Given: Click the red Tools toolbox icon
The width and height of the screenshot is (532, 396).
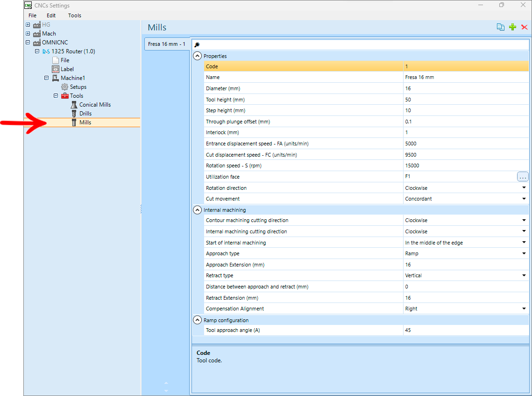Looking at the screenshot, I should click(65, 96).
